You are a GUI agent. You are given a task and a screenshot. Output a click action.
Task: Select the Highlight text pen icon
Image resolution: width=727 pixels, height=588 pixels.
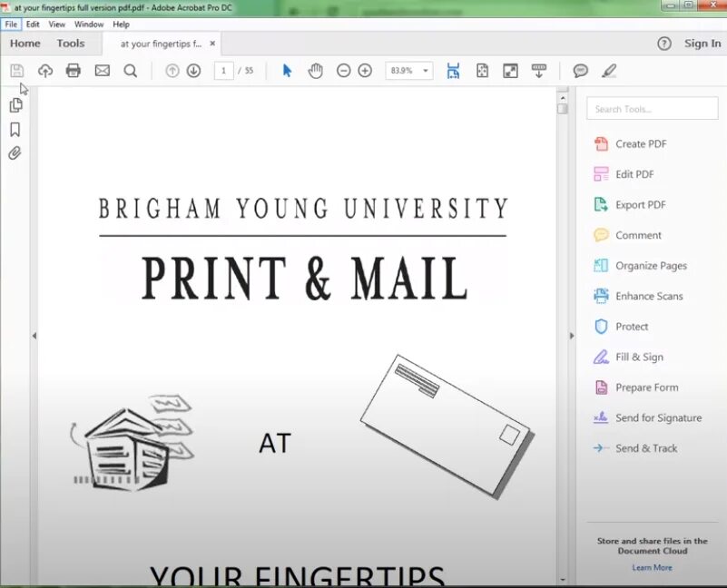[x=609, y=71]
